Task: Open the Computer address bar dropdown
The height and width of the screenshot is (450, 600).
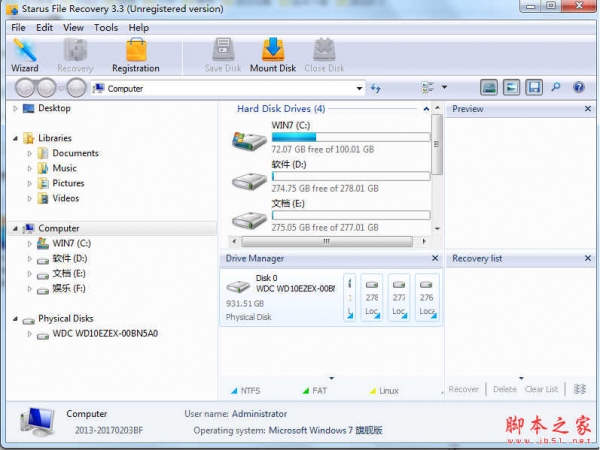Action: pos(359,88)
